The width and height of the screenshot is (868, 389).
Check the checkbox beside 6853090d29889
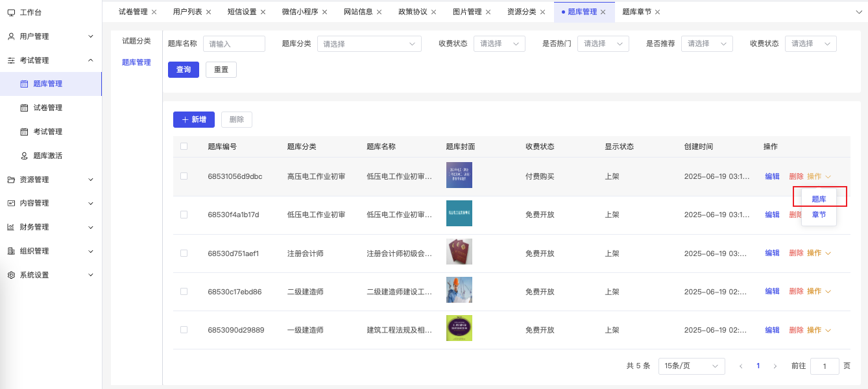[x=184, y=329]
